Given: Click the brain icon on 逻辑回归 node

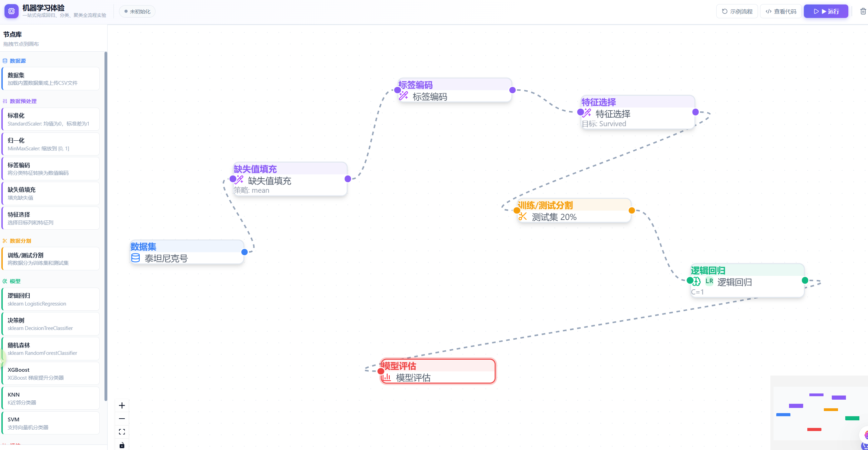Looking at the screenshot, I should click(697, 282).
